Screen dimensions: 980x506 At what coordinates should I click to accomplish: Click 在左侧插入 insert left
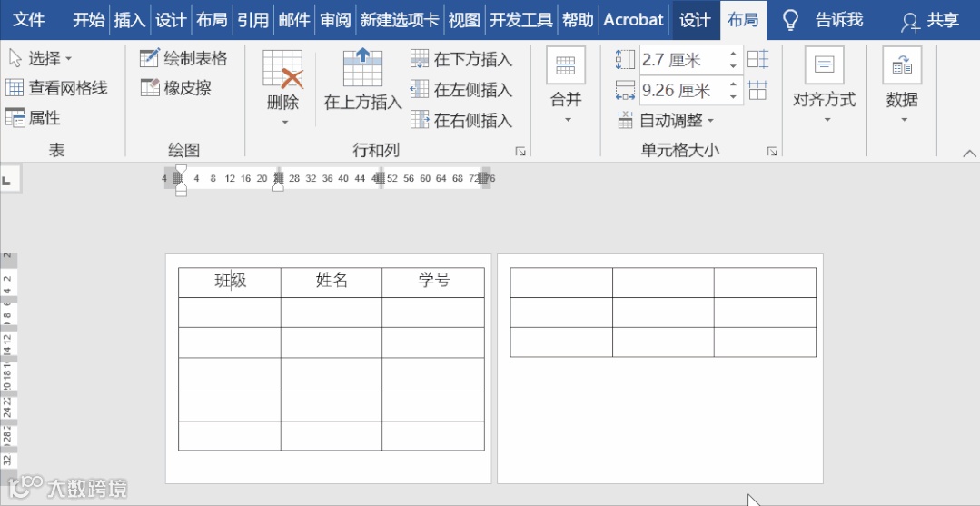pos(461,89)
